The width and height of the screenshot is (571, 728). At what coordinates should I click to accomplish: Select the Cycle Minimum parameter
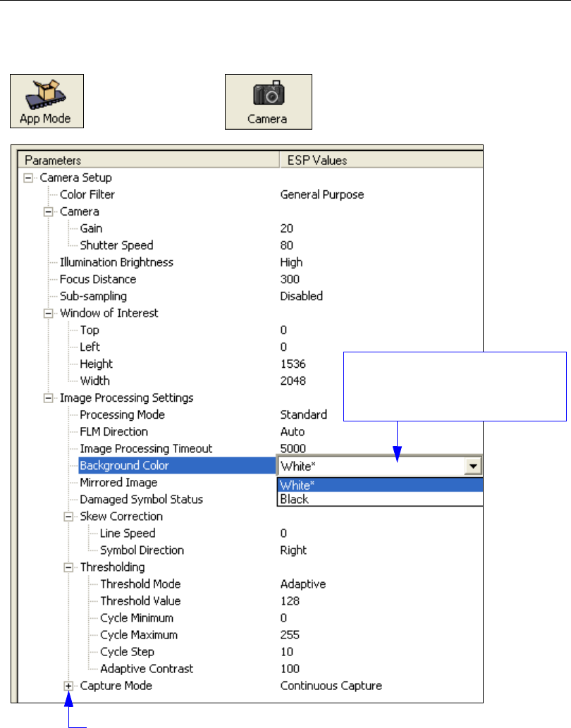(137, 618)
